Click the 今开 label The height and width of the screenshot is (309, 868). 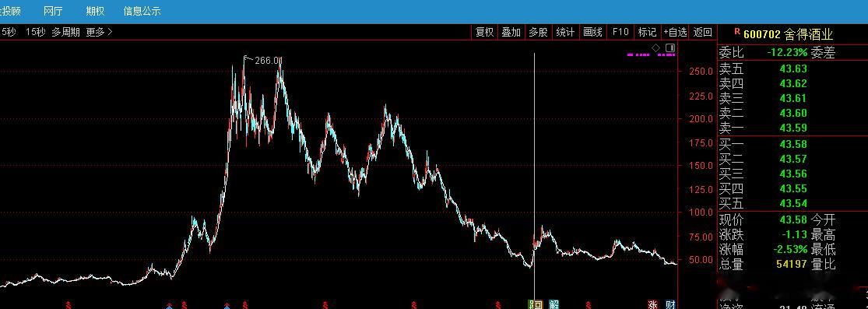coord(823,219)
